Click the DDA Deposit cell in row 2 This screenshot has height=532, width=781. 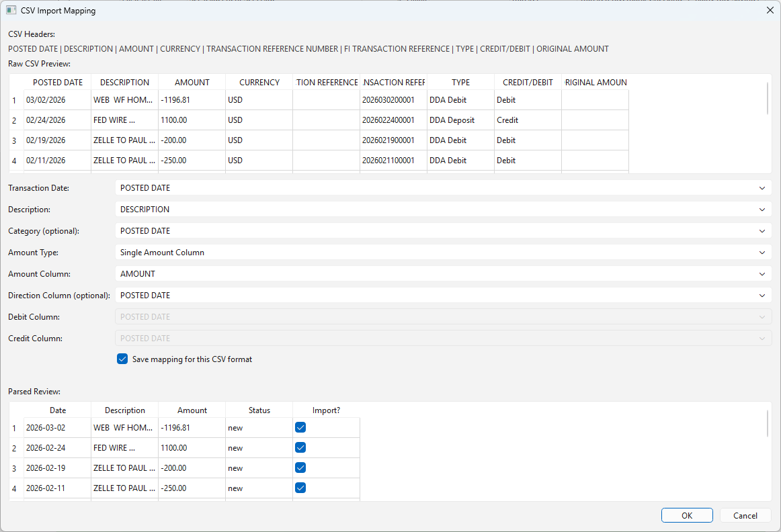pos(460,120)
